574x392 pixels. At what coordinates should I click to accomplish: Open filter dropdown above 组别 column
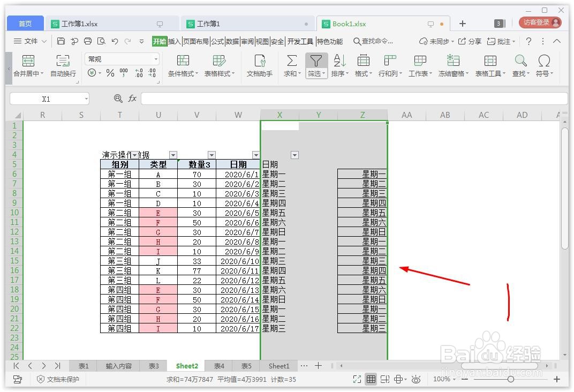135,155
